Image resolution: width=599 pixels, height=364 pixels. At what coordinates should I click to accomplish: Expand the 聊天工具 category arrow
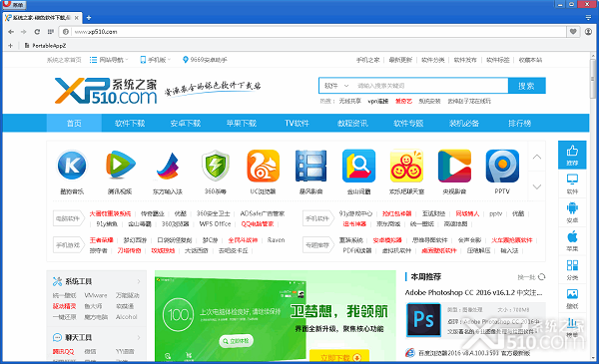click(x=139, y=338)
